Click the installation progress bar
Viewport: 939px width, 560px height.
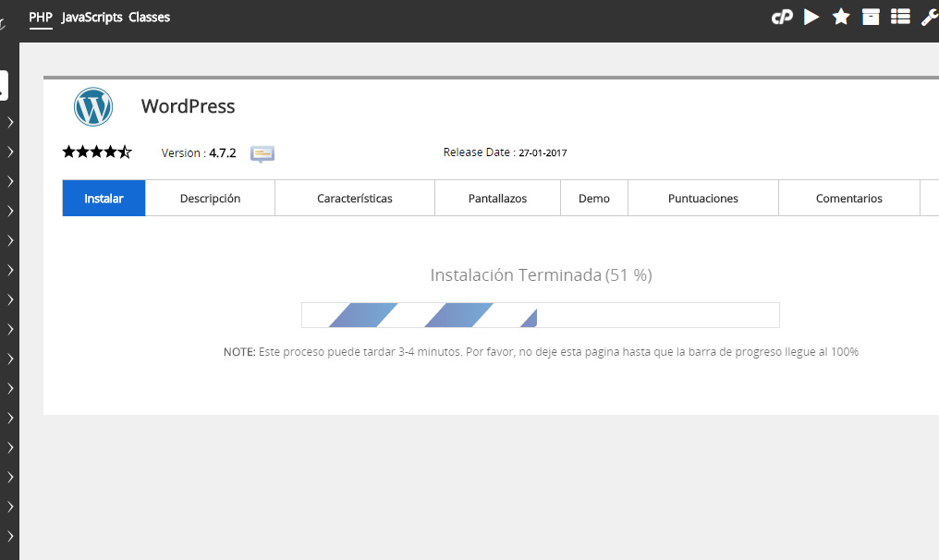tap(541, 315)
